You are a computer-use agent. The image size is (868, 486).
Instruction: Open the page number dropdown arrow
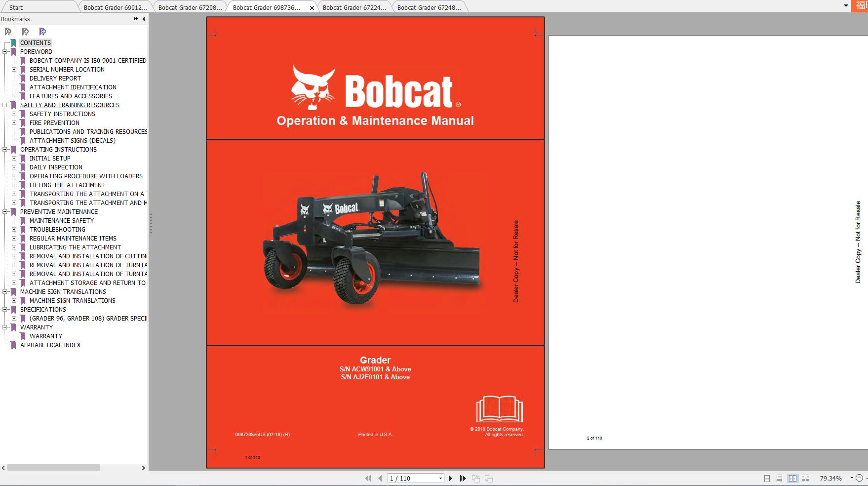[x=440, y=478]
